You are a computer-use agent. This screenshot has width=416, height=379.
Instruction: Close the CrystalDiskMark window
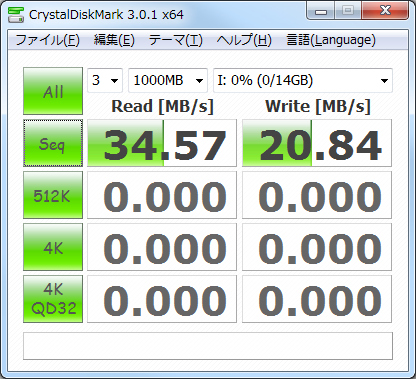385,11
